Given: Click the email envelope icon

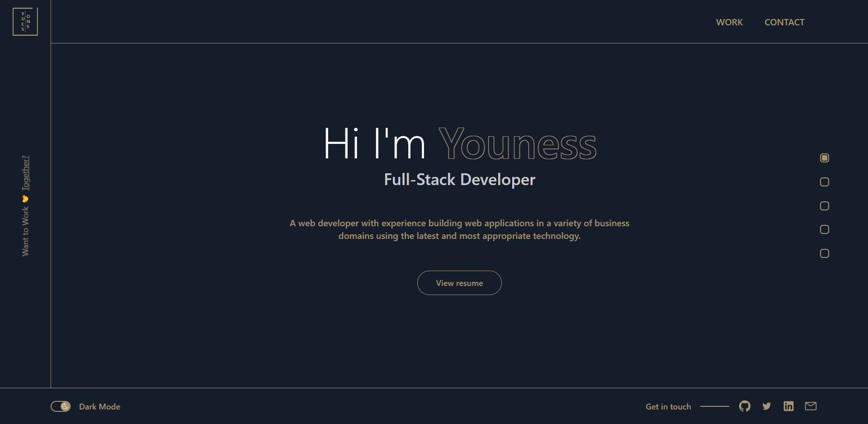Looking at the screenshot, I should click(811, 406).
